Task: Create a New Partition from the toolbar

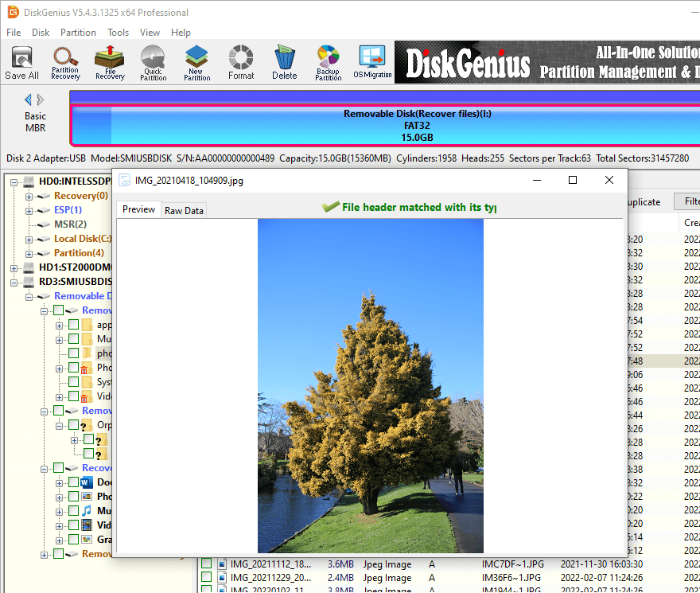Action: [196, 62]
